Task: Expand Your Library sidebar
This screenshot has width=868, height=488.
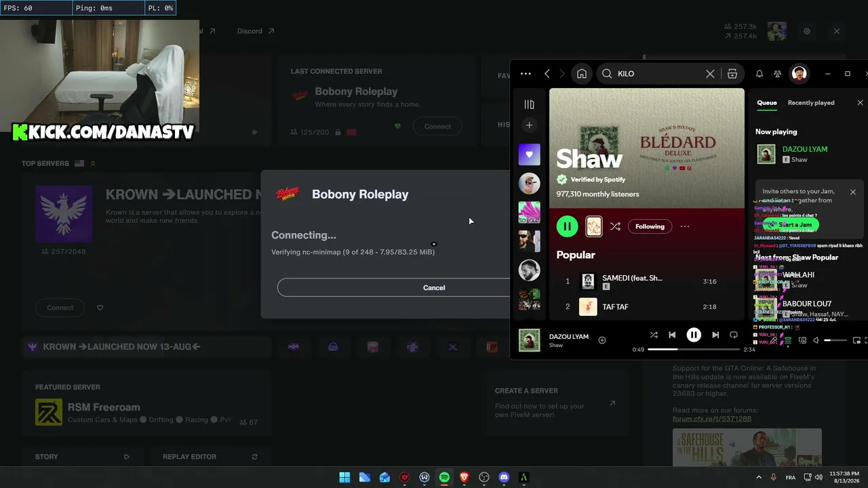Action: (x=530, y=104)
